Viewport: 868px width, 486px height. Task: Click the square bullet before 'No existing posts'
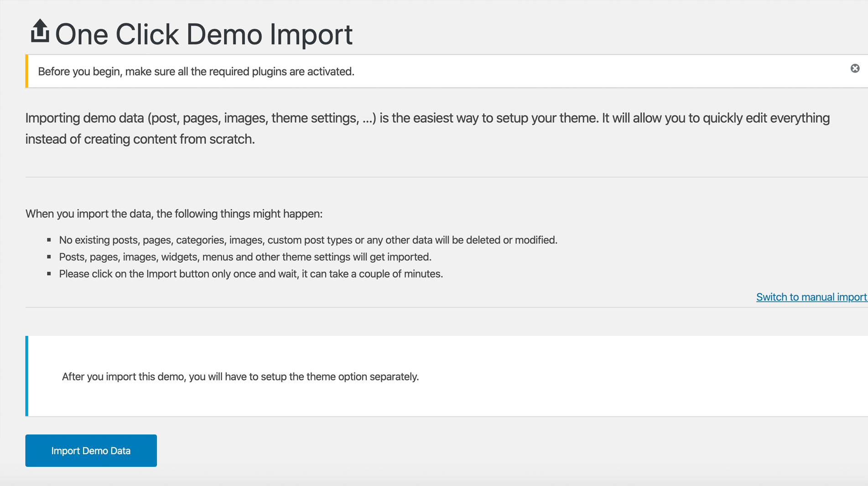point(49,240)
